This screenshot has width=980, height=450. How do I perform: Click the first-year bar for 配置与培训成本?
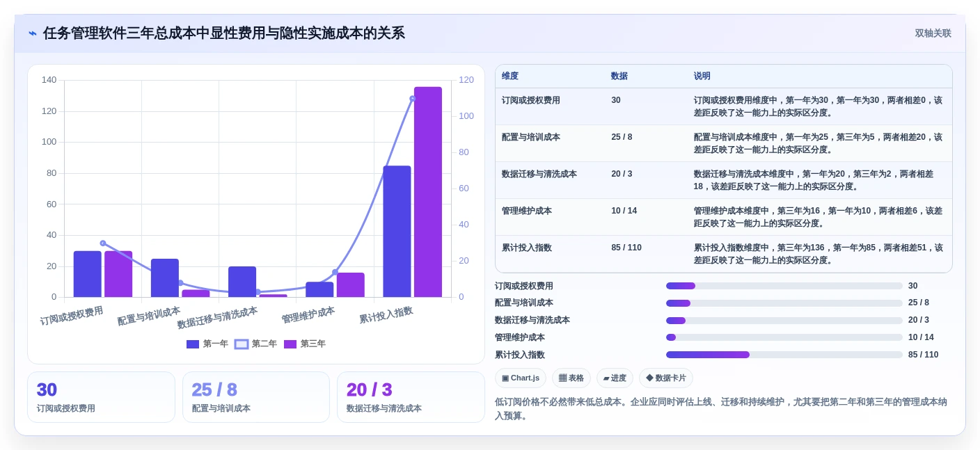(x=165, y=278)
